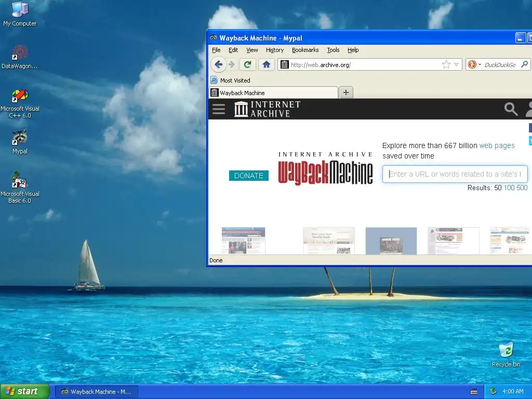
Task: Launch the Mypal raccoon desktop shortcut
Action: [20, 142]
